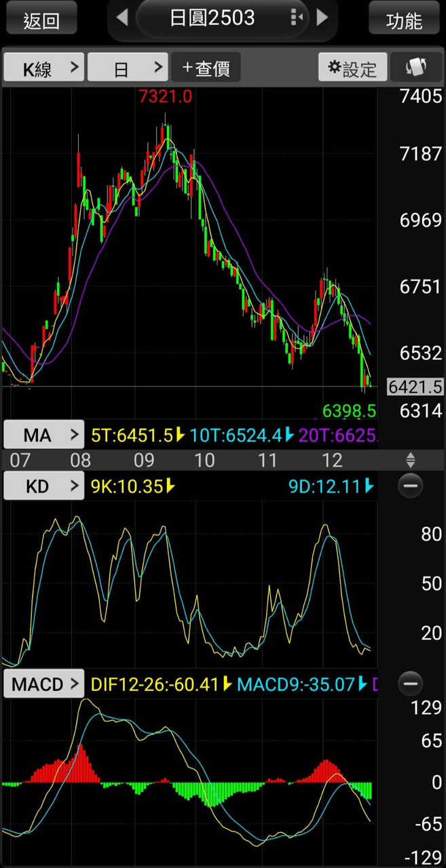This screenshot has width=446, height=868.
Task: Tap the up/down resize handle on date axis
Action: pos(410,460)
